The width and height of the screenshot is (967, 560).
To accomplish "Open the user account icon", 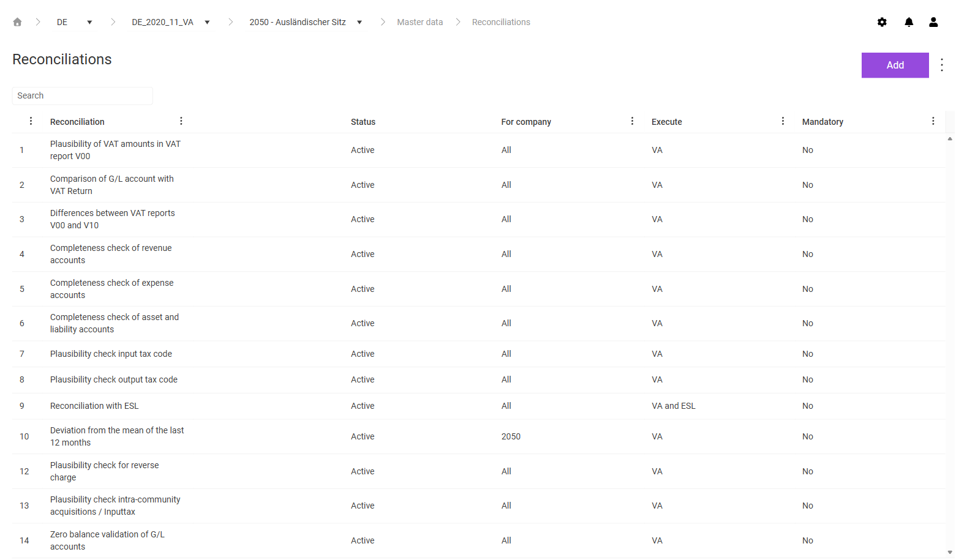I will click(x=933, y=22).
